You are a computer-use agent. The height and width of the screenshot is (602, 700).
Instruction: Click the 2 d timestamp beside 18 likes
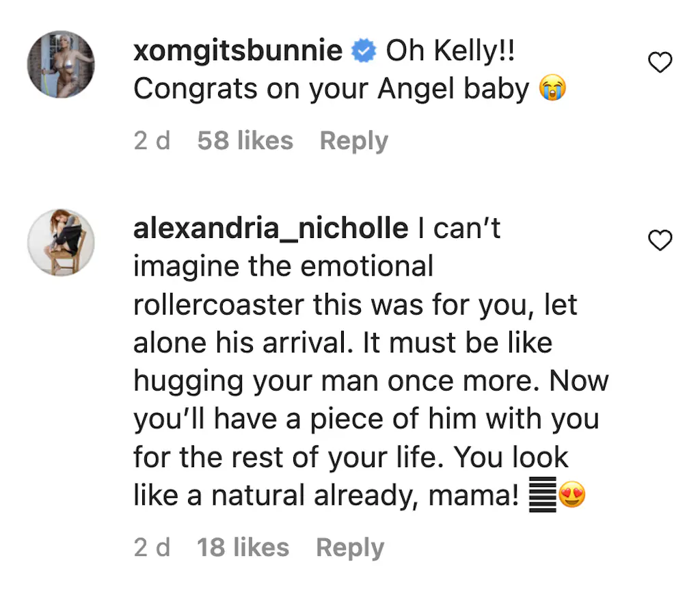pos(152,547)
